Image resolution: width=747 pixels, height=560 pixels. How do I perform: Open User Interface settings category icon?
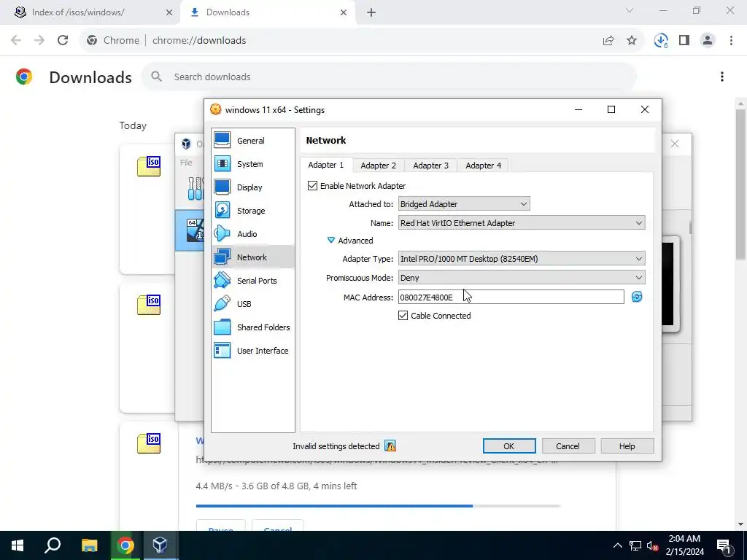222,350
